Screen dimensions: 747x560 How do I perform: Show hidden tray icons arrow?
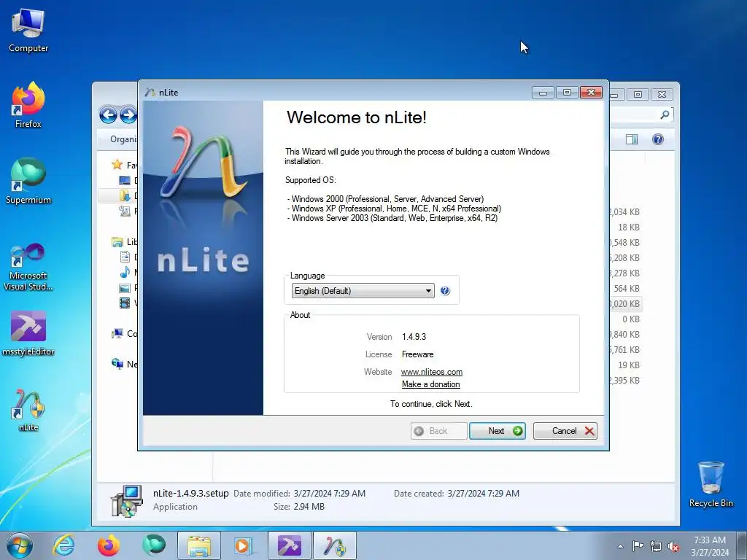620,546
